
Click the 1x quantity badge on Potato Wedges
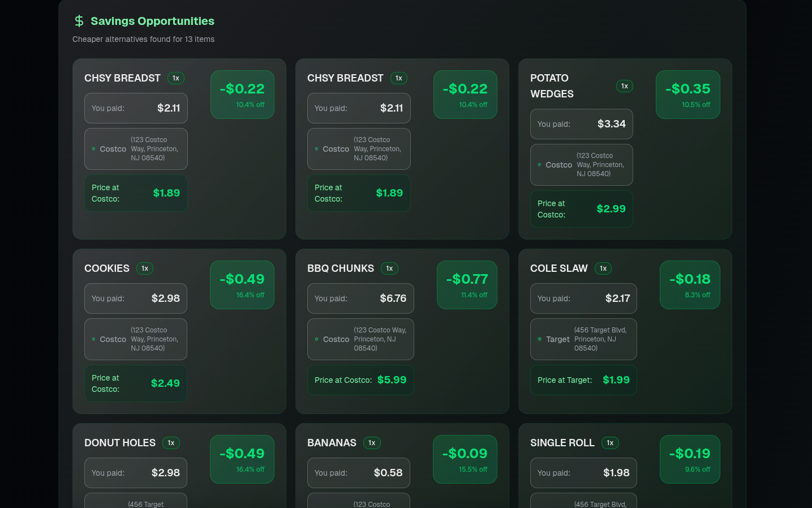[x=625, y=86]
